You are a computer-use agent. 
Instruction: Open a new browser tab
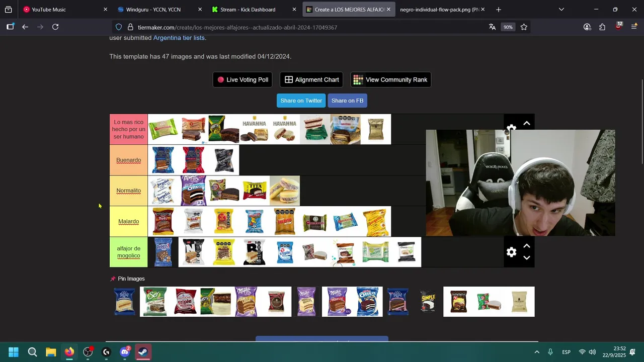tap(498, 10)
